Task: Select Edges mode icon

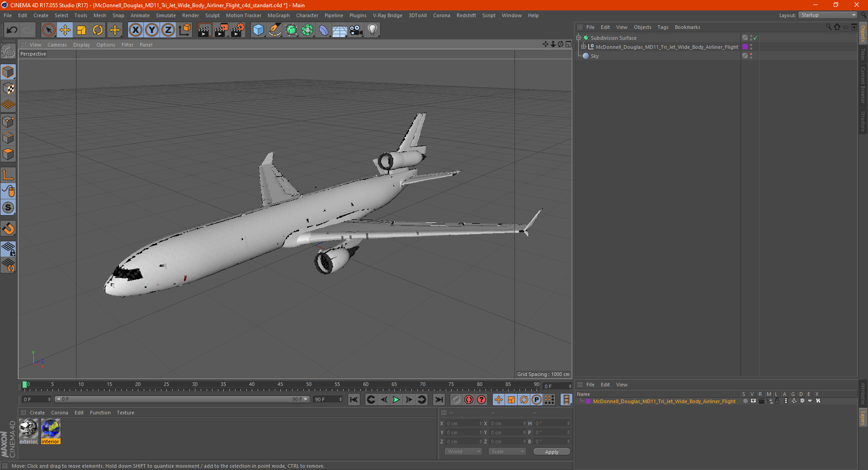Action: (x=8, y=138)
